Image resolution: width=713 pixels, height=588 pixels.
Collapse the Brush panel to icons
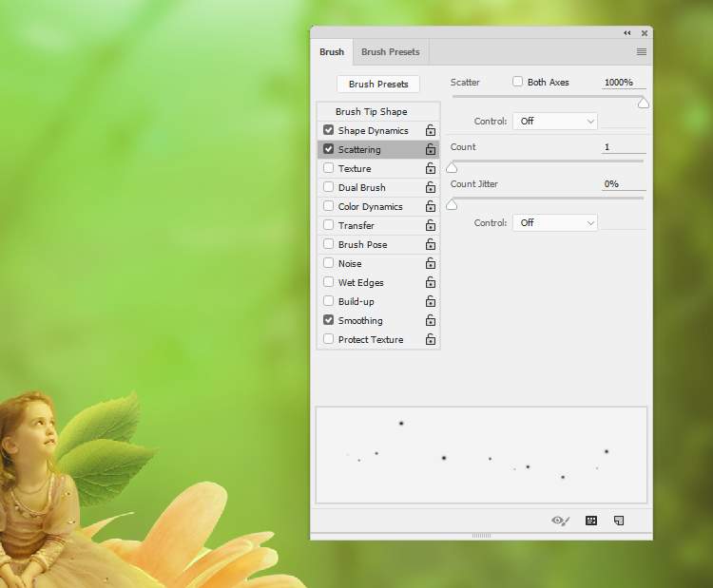pyautogui.click(x=627, y=33)
